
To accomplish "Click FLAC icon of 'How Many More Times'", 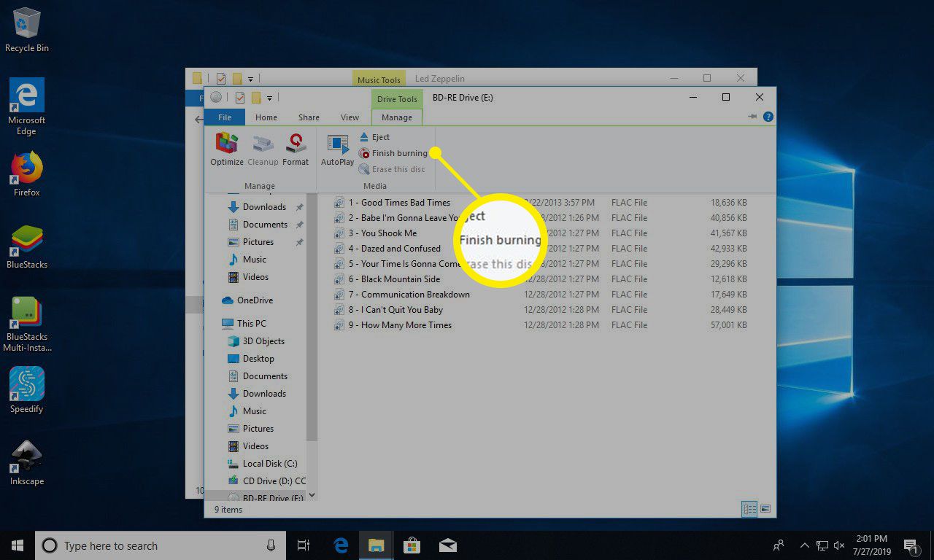I will tap(339, 325).
